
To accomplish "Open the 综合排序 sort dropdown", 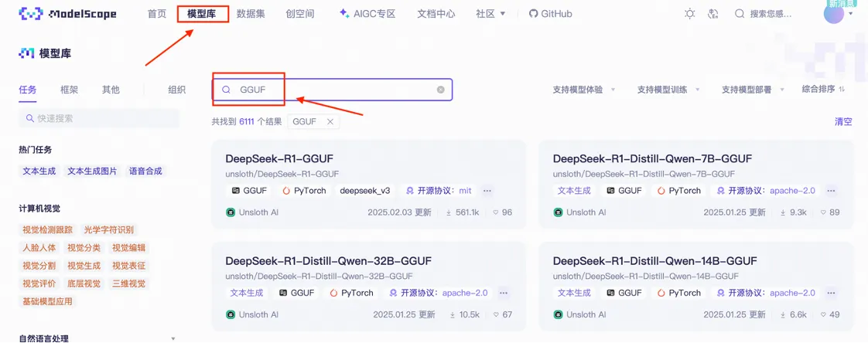I will [823, 89].
